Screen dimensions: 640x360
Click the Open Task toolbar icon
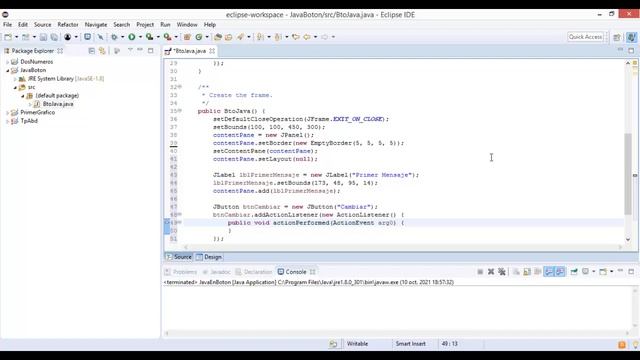[x=229, y=37]
